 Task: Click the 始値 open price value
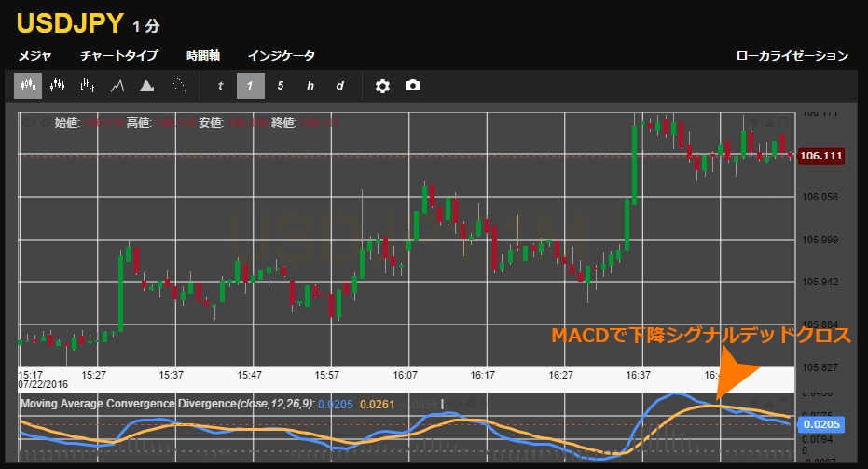click(x=103, y=123)
